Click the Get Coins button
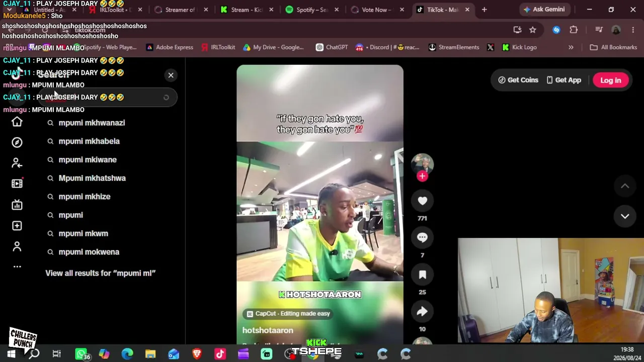Image resolution: width=644 pixels, height=362 pixels. 518,80
